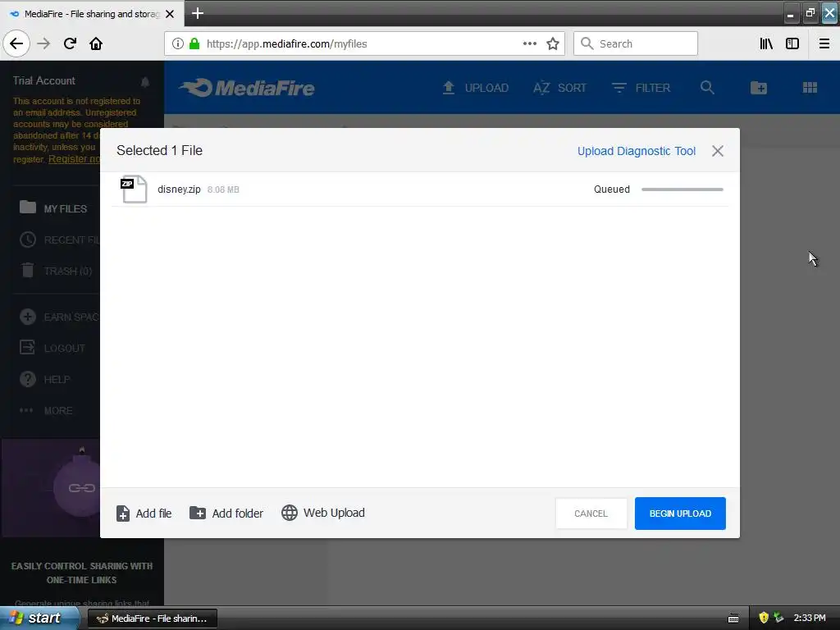Click the new folder icon in header
This screenshot has height=630, width=840.
pos(759,88)
